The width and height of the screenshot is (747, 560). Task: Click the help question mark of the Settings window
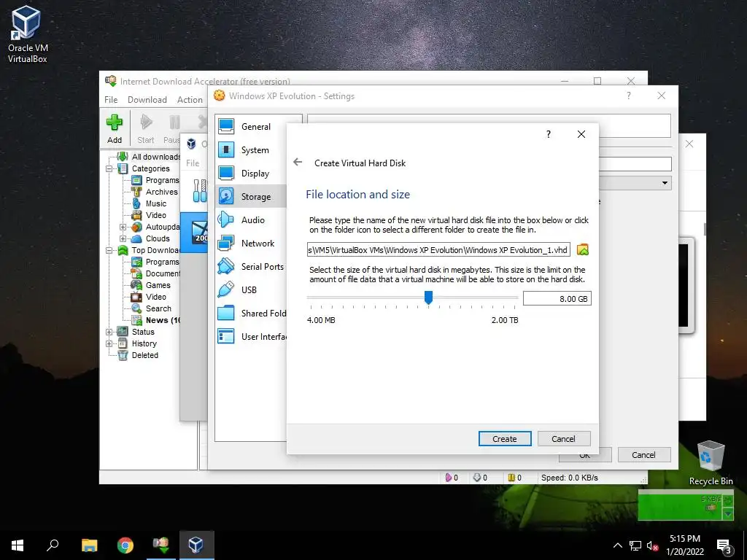[629, 96]
